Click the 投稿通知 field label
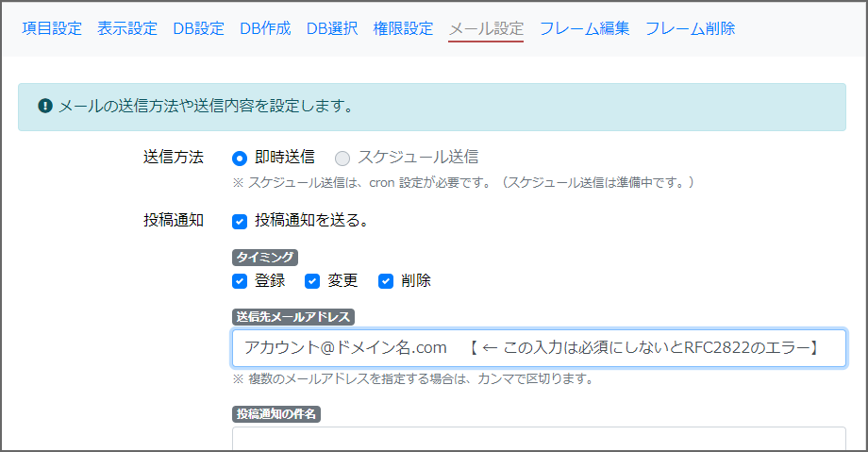868x452 pixels. point(174,220)
